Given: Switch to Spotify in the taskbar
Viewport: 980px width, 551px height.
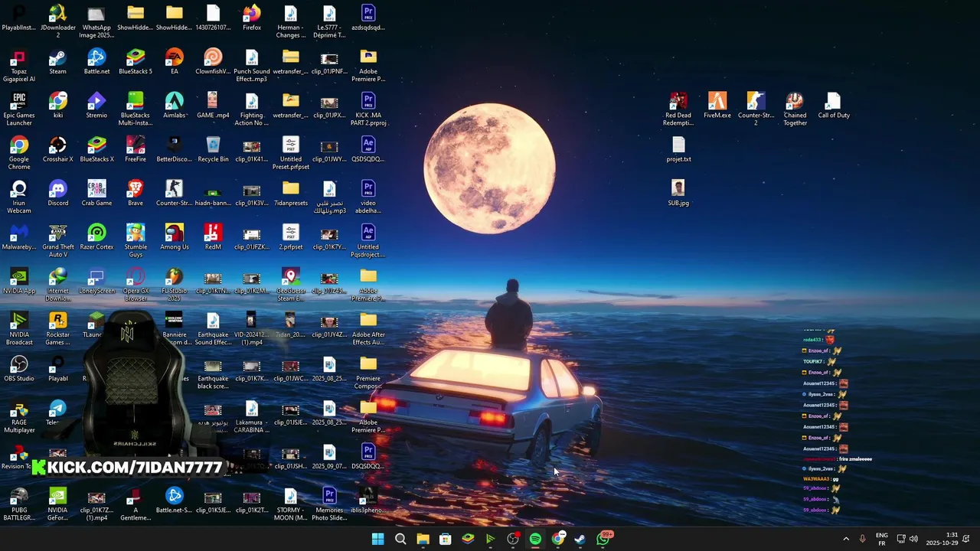Looking at the screenshot, I should click(535, 539).
